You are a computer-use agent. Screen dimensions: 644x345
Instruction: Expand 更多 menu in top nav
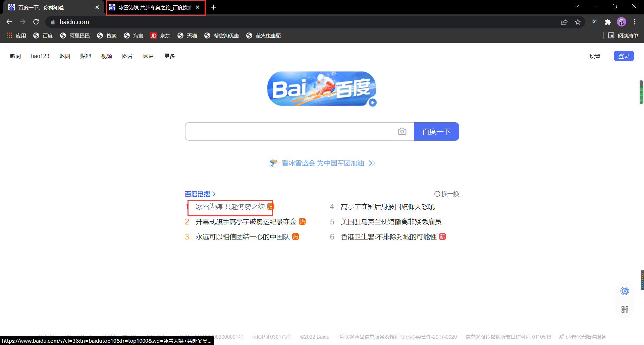point(169,56)
